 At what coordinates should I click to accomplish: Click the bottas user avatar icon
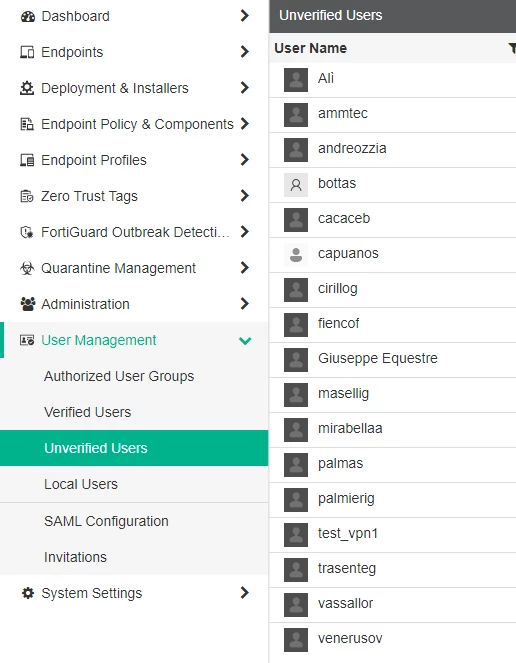pos(296,185)
